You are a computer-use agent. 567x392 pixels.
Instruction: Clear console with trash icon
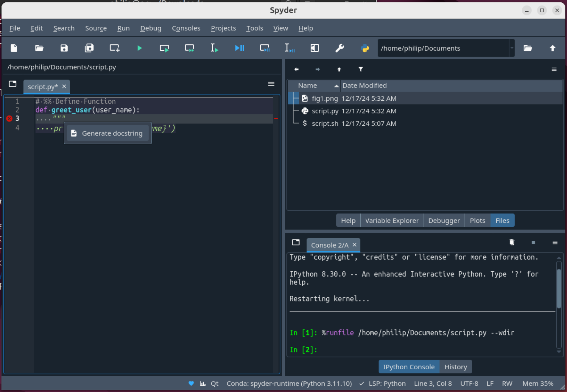(512, 242)
